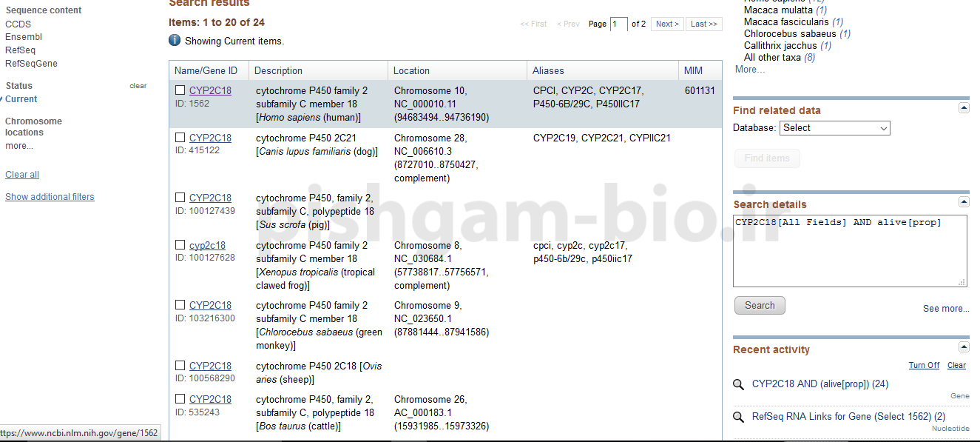Collapse the Recent activity panel

point(964,347)
